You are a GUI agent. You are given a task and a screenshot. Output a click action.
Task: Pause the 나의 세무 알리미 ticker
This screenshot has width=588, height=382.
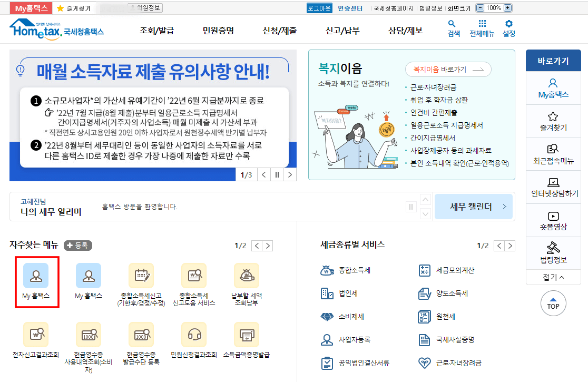[410, 207]
